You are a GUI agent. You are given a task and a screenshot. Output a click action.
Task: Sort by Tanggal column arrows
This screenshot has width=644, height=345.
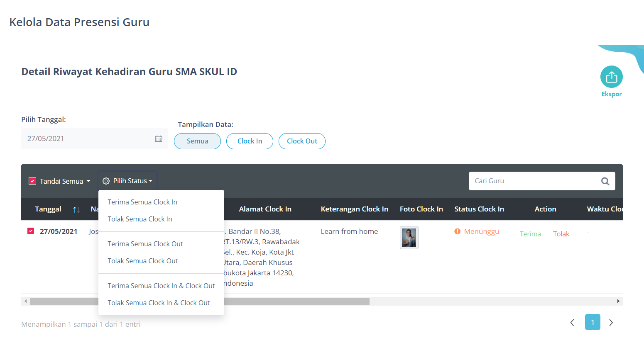pyautogui.click(x=76, y=210)
